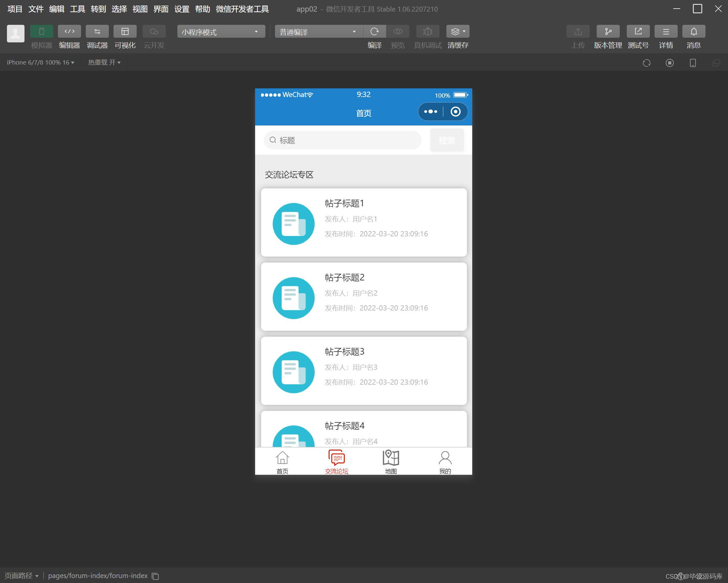Screen dimensions: 728x583
Task: Click the document thumbnail of 帖子标题3
Action: [x=294, y=372]
